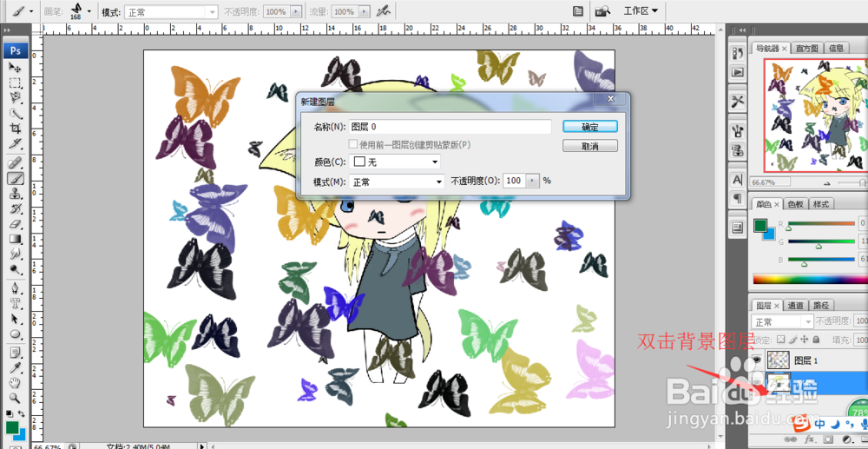
Task: Toggle lock image pixels brush icon
Action: point(792,340)
